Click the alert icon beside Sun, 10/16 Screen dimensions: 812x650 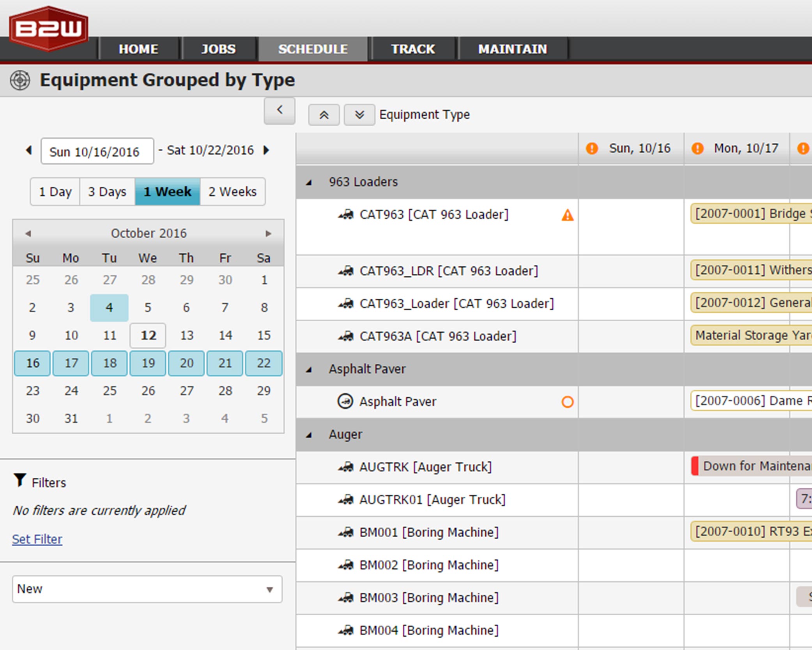pos(592,149)
